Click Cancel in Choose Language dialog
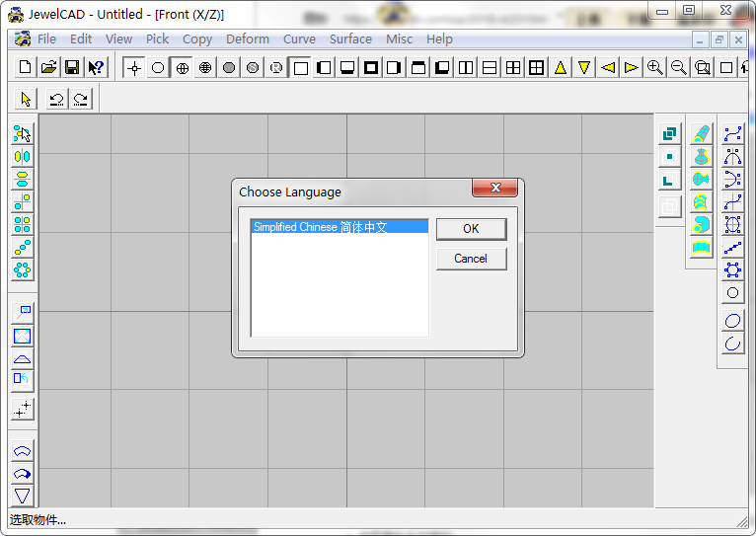This screenshot has height=536, width=756. (471, 259)
